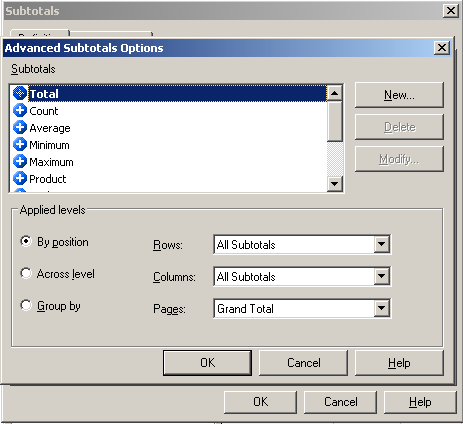Click the disabled Delete button
Image resolution: width=463 pixels, height=424 pixels.
(x=399, y=127)
